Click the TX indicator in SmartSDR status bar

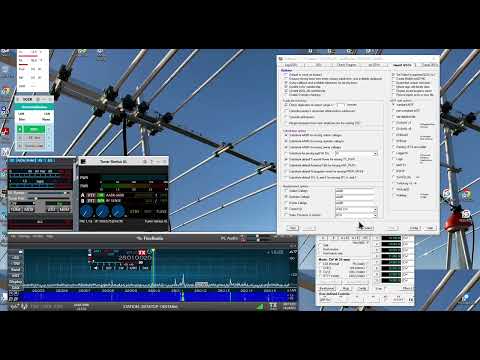(273, 306)
